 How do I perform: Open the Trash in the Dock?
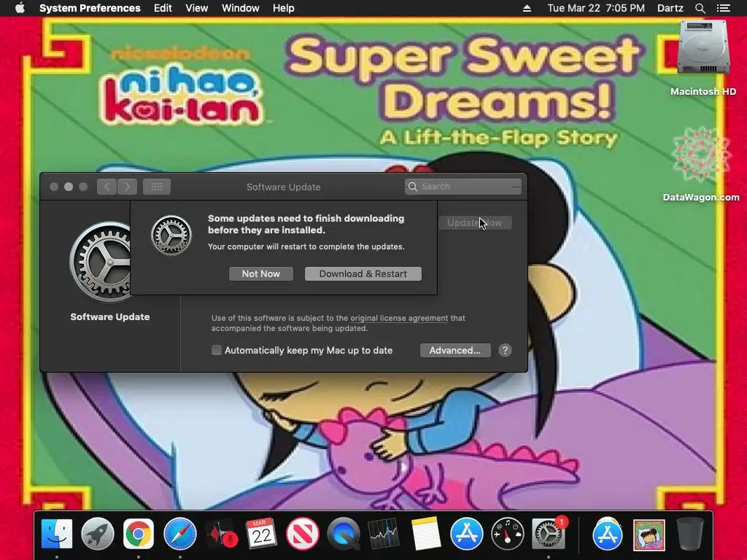689,534
